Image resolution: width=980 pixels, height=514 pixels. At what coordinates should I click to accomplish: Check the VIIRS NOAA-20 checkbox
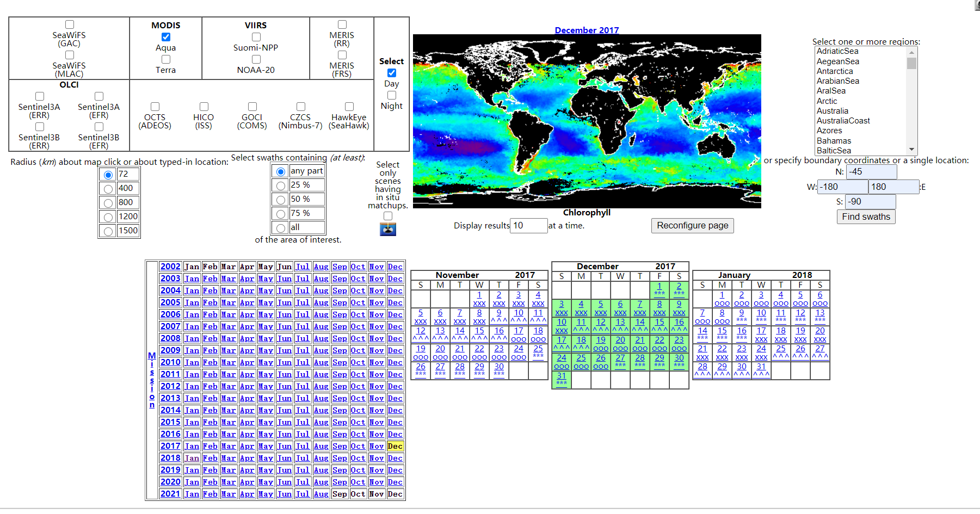pyautogui.click(x=256, y=59)
